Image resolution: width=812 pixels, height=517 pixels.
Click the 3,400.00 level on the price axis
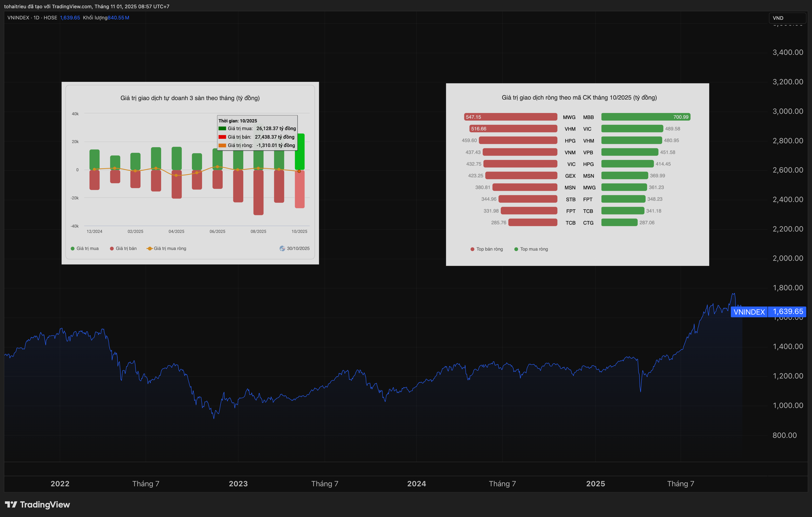click(x=788, y=52)
